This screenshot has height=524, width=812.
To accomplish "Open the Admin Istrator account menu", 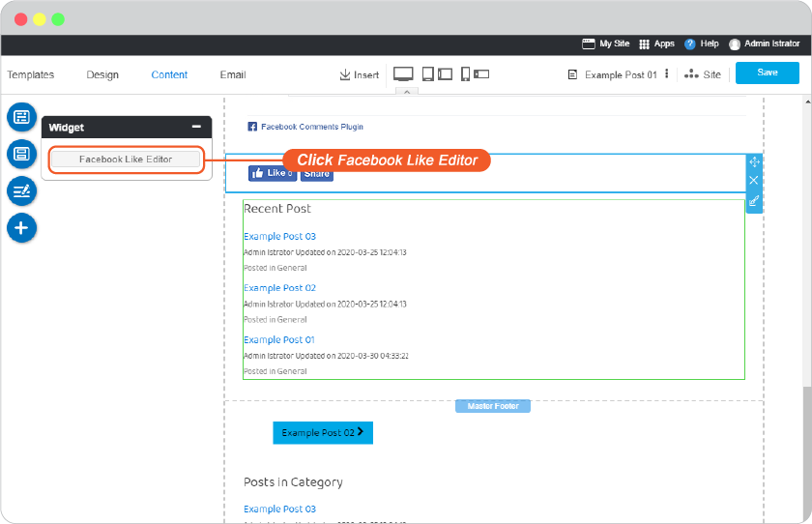I will (764, 44).
